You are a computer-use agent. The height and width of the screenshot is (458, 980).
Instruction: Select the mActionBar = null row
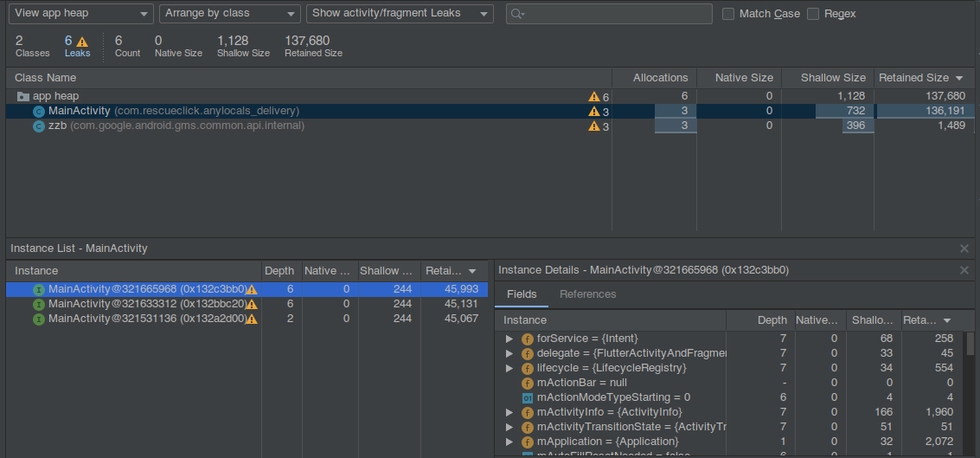pyautogui.click(x=729, y=383)
